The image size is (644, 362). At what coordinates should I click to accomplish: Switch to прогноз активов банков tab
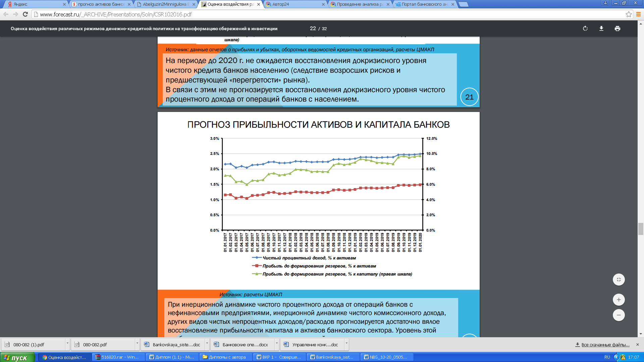101,4
